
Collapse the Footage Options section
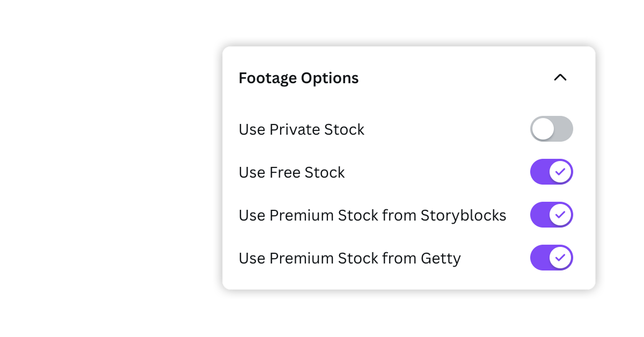[x=560, y=77]
